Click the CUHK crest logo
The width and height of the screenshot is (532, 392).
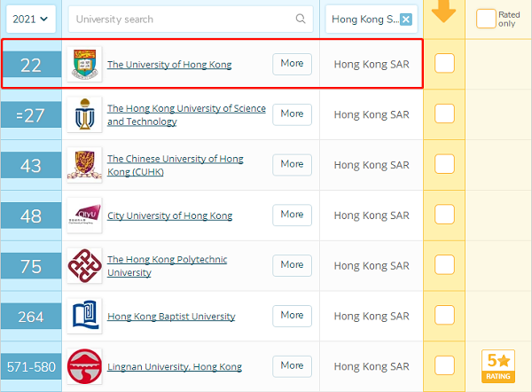[x=84, y=165]
